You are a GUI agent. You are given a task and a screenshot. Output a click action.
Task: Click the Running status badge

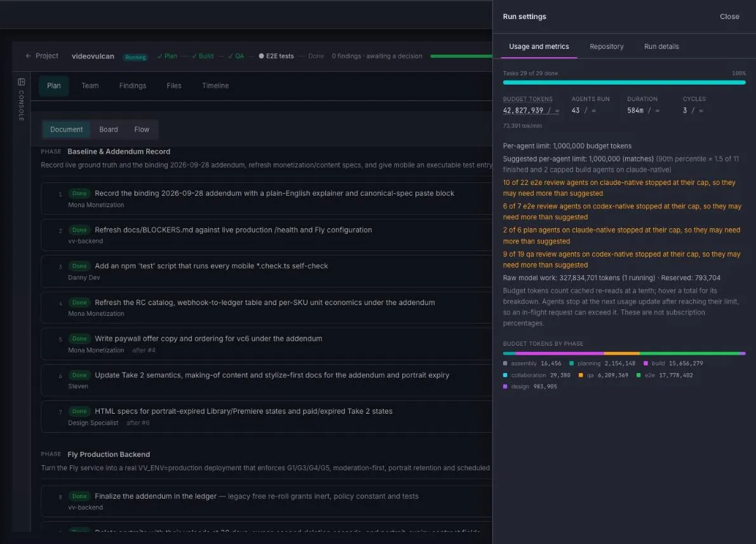pyautogui.click(x=135, y=57)
